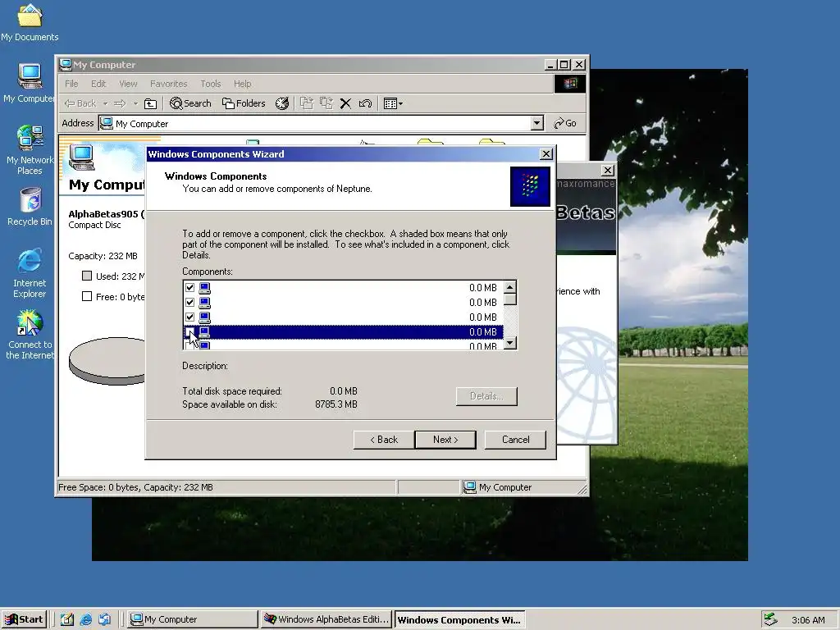Open the Forward history dropdown arrow
Viewport: 840px width, 630px height.
(x=135, y=103)
